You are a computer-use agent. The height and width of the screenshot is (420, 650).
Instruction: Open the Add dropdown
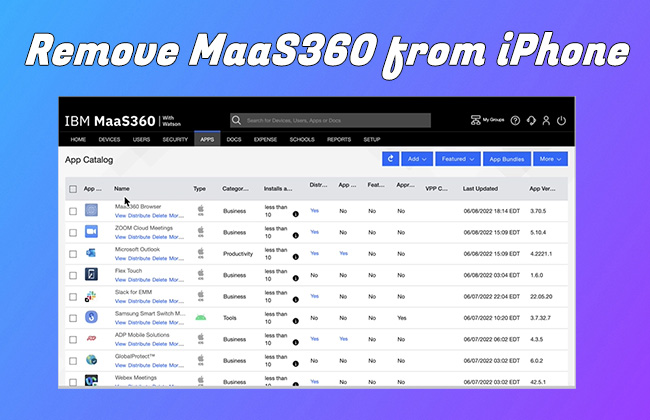417,159
